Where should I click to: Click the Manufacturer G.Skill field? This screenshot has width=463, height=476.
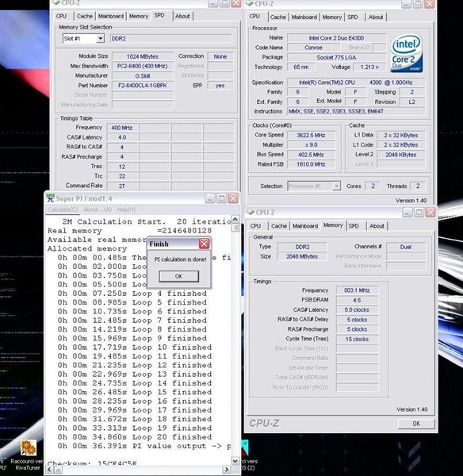[142, 75]
